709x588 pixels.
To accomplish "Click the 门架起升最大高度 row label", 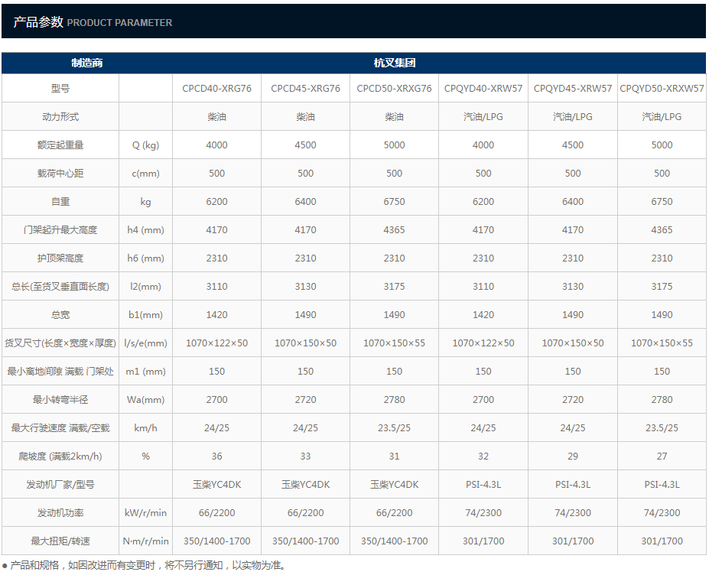I will 60,229.
